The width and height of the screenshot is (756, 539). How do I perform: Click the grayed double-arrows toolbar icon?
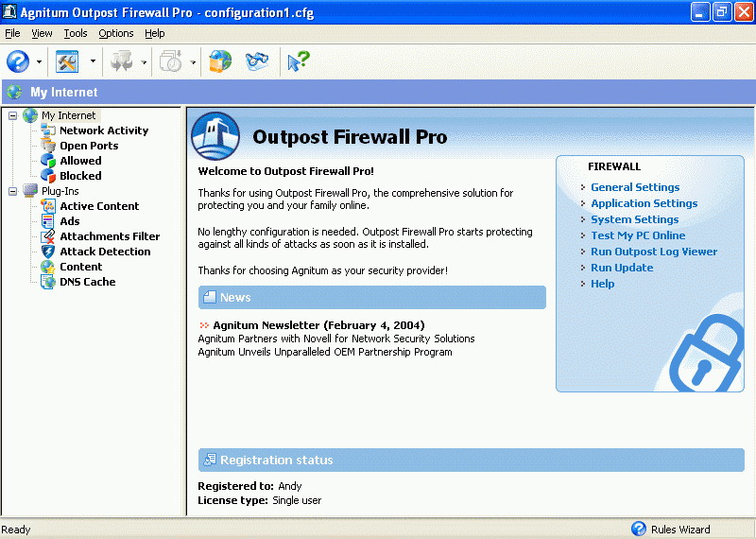[121, 61]
